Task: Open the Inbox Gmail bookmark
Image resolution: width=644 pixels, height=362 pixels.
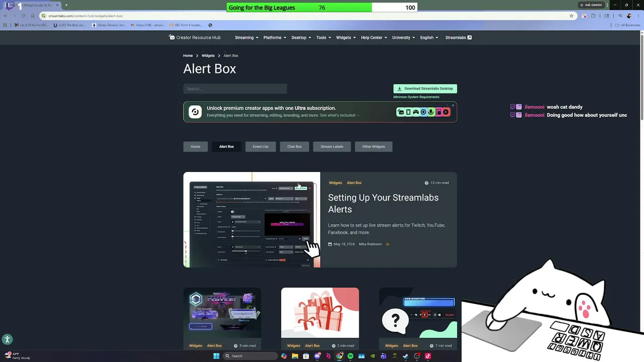Action: pyautogui.click(x=147, y=25)
